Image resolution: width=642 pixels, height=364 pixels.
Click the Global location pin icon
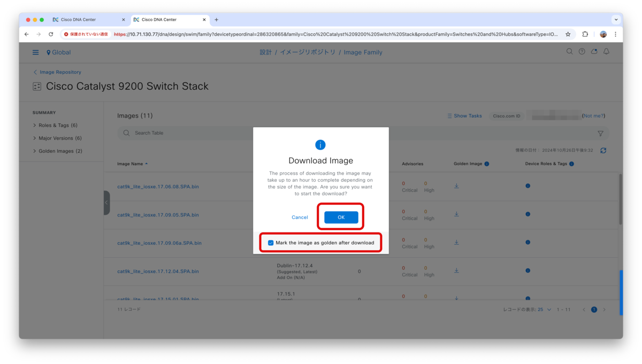point(48,52)
